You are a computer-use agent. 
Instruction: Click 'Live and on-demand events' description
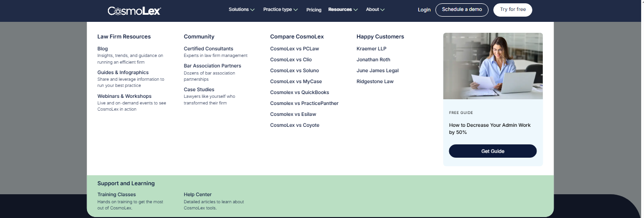click(x=132, y=106)
